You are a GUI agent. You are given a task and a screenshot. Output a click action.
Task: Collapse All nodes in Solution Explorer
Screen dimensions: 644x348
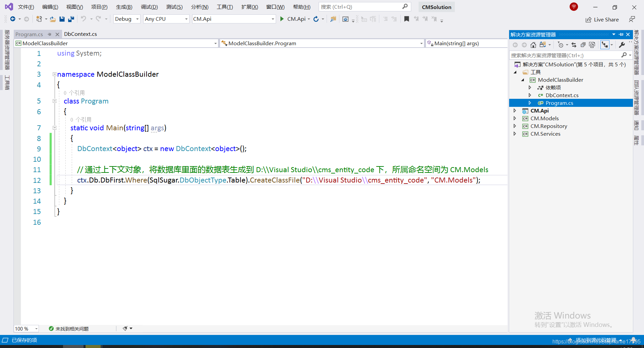[583, 45]
